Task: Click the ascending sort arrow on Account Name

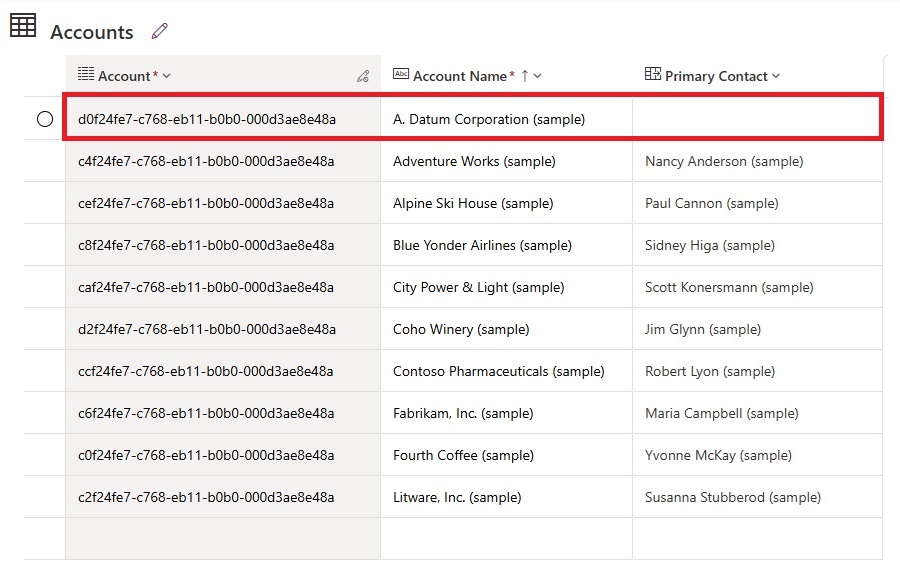Action: pos(525,76)
